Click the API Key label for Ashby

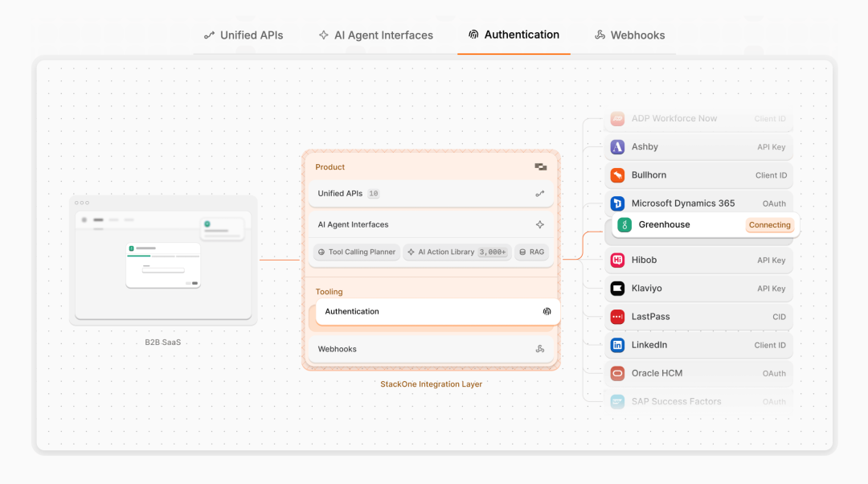[x=771, y=147]
